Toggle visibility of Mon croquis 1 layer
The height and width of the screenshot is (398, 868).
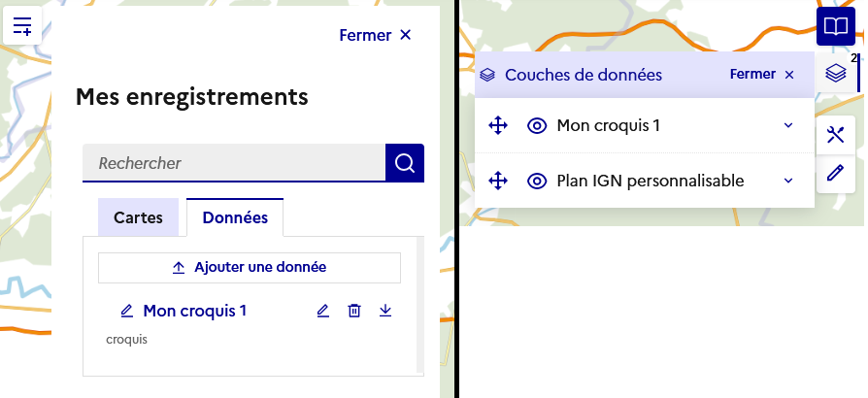coord(537,125)
